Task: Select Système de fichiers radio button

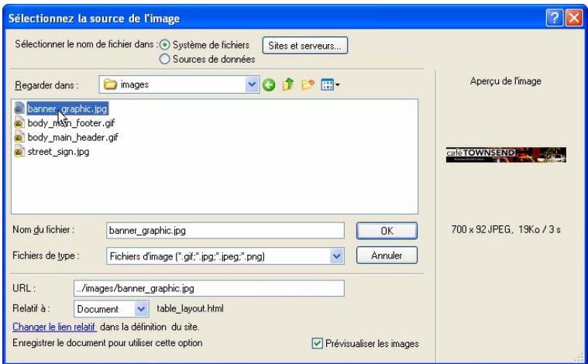Action: [x=165, y=45]
